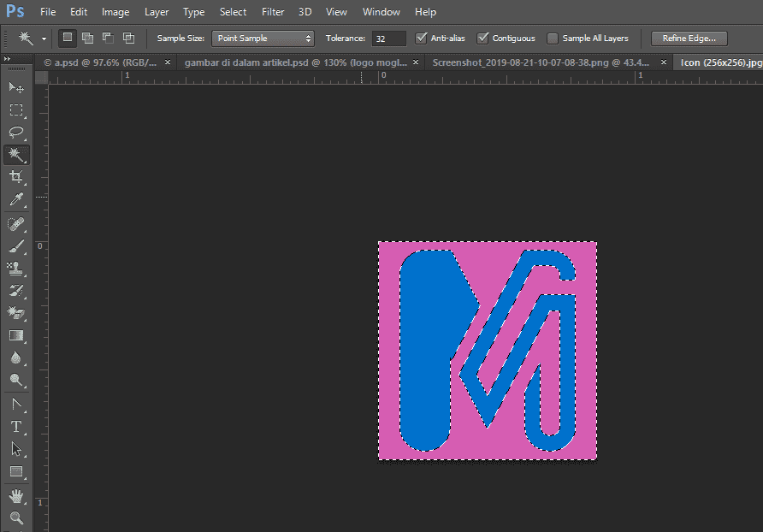Select the Blur tool
This screenshot has height=532, width=763.
point(16,358)
